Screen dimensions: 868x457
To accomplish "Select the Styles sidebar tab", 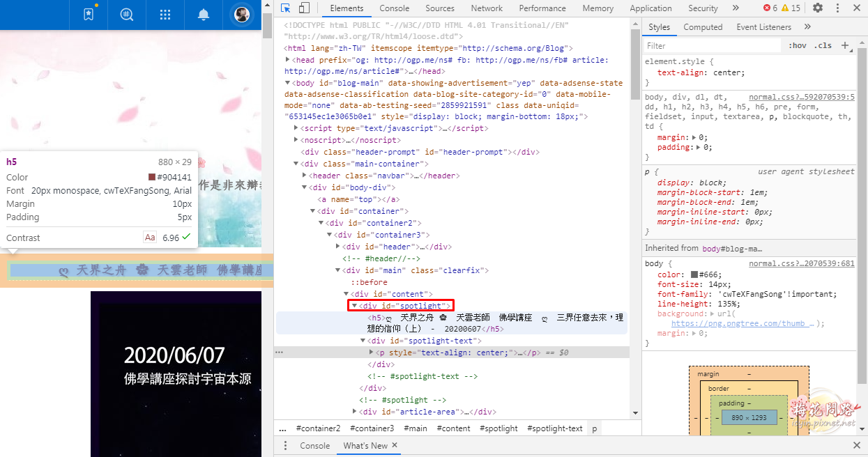I will tap(659, 27).
